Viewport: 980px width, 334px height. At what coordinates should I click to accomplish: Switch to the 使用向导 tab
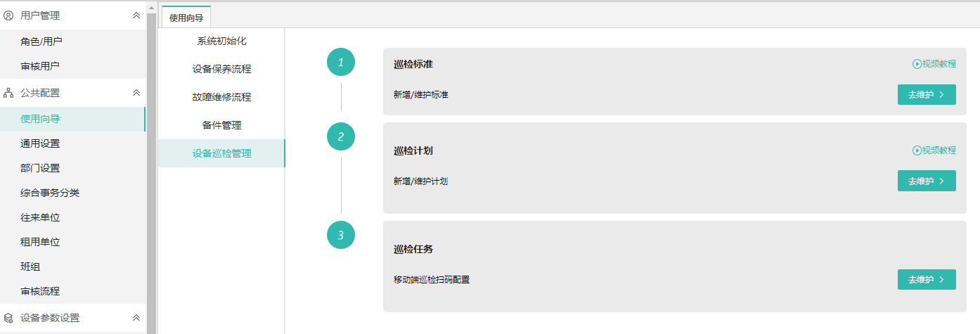tap(186, 18)
